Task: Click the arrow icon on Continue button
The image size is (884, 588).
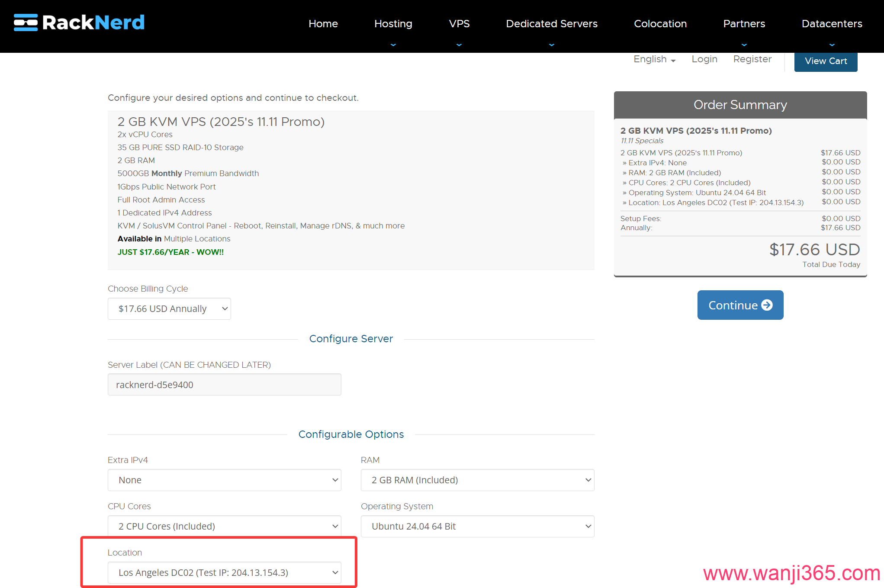Action: pos(767,305)
